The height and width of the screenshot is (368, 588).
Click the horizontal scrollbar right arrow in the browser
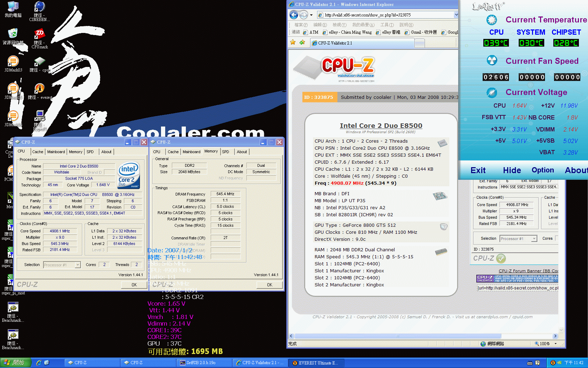(555, 336)
